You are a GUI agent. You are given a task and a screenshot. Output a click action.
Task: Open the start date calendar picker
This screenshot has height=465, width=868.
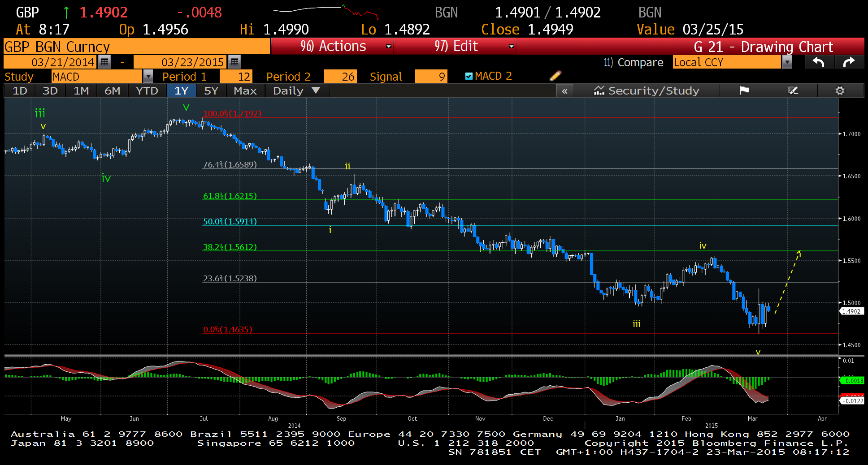pyautogui.click(x=104, y=62)
